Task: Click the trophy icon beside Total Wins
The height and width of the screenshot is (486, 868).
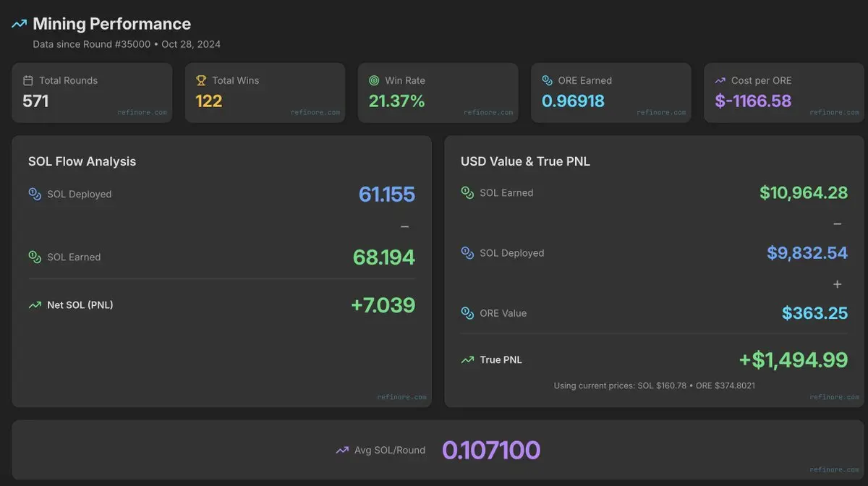Action: [x=201, y=80]
